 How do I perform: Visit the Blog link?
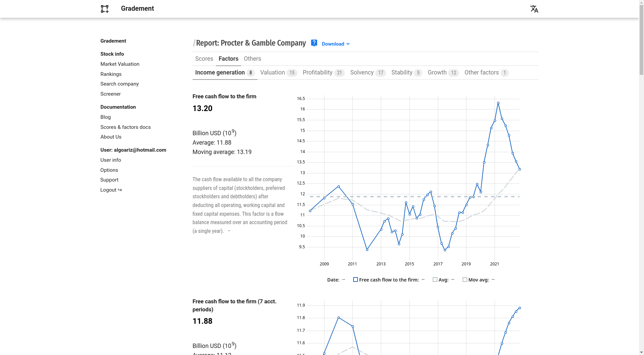pos(106,117)
